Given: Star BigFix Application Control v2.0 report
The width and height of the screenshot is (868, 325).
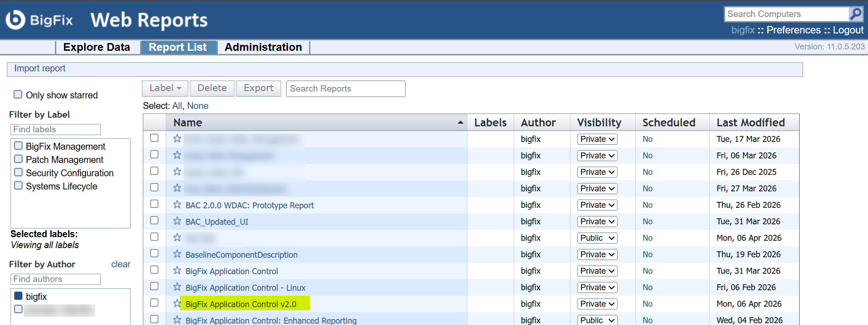Looking at the screenshot, I should click(x=177, y=303).
